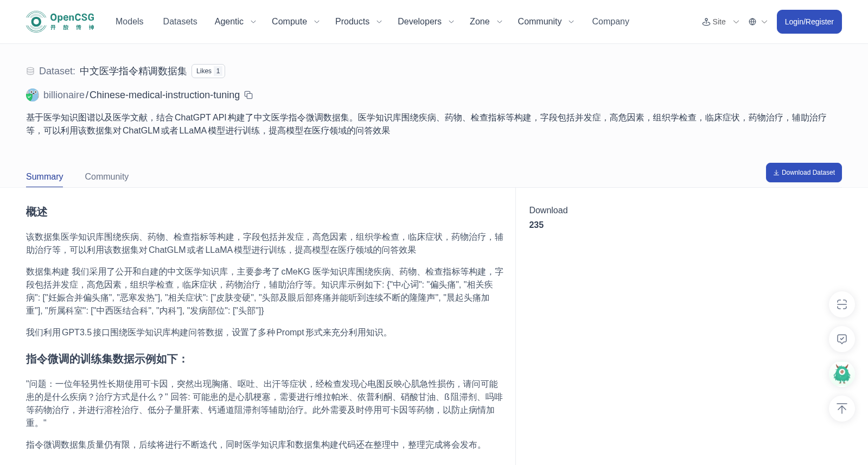Open the Models menu item

pyautogui.click(x=130, y=22)
